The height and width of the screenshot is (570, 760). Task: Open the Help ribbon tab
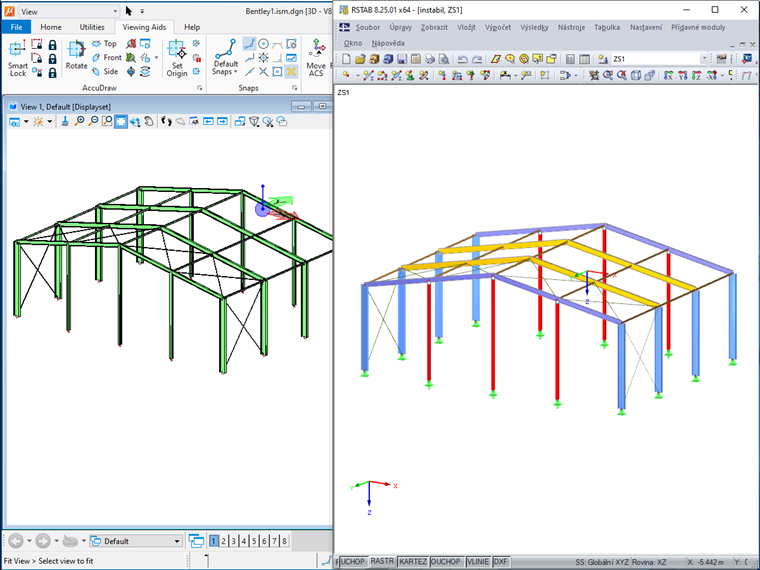point(192,27)
